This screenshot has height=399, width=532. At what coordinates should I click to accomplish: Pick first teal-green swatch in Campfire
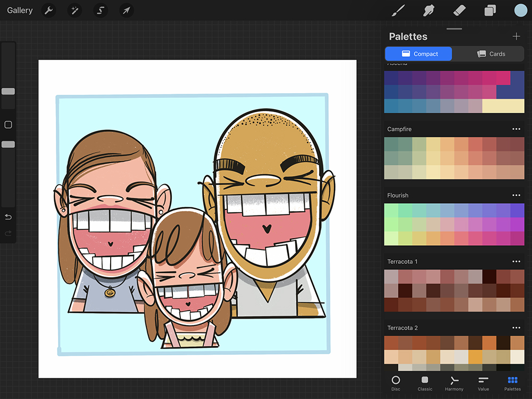(391, 144)
